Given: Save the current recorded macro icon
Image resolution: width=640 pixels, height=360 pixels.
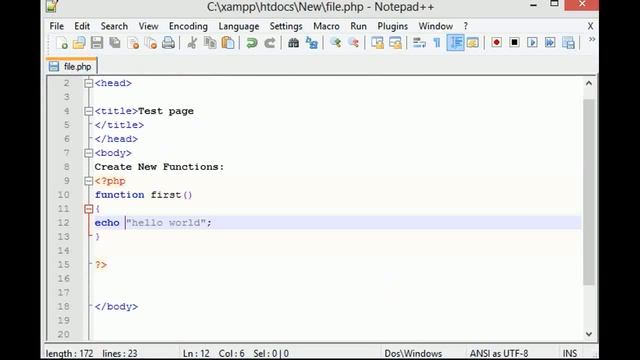Looking at the screenshot, I should pyautogui.click(x=568, y=43).
